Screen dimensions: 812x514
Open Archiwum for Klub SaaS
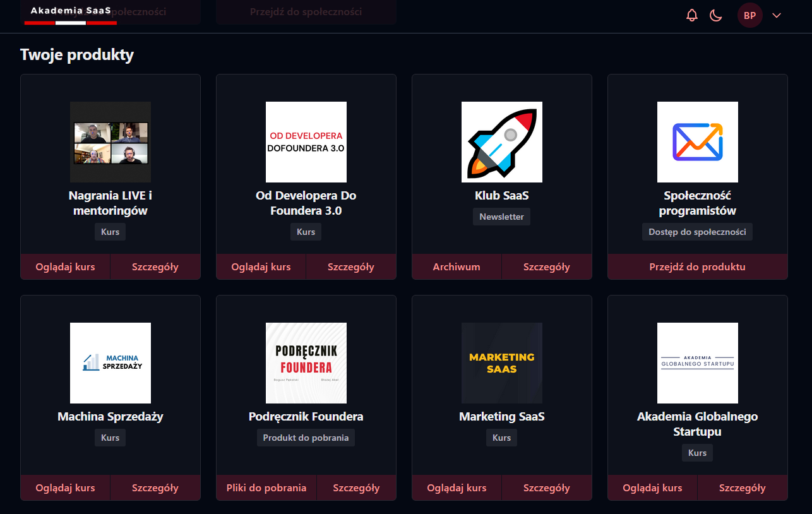[456, 266]
